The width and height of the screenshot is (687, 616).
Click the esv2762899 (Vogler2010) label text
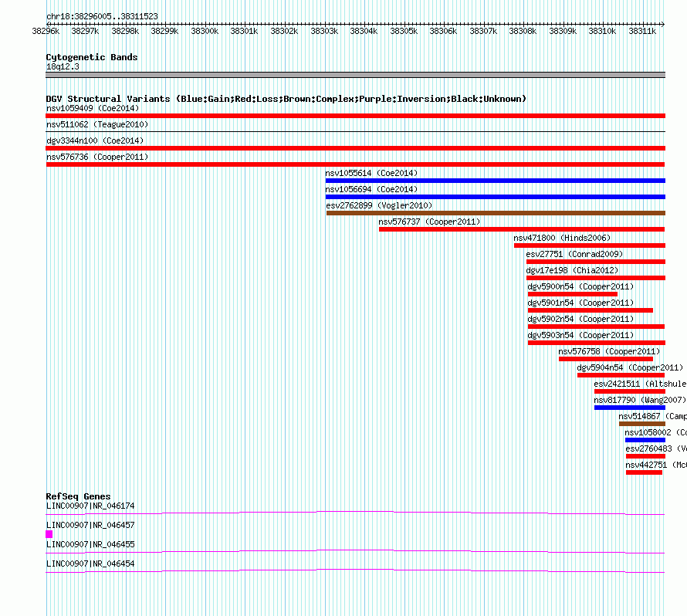(379, 205)
